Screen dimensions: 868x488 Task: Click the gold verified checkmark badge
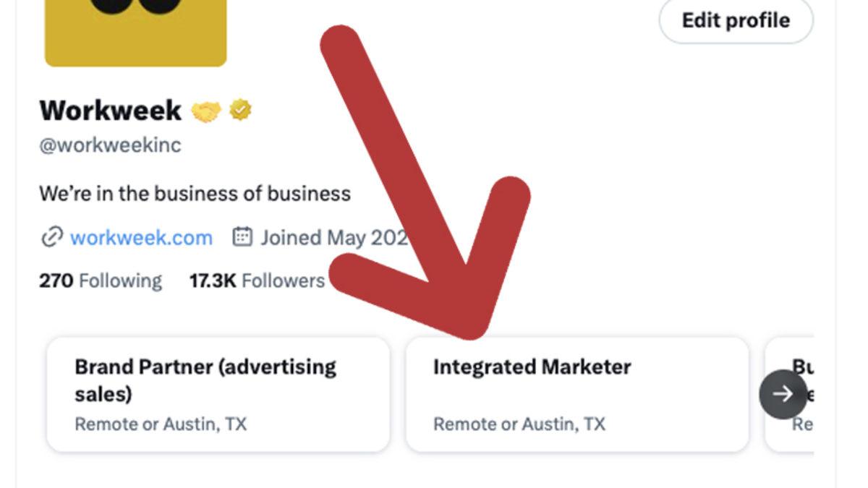tap(241, 111)
